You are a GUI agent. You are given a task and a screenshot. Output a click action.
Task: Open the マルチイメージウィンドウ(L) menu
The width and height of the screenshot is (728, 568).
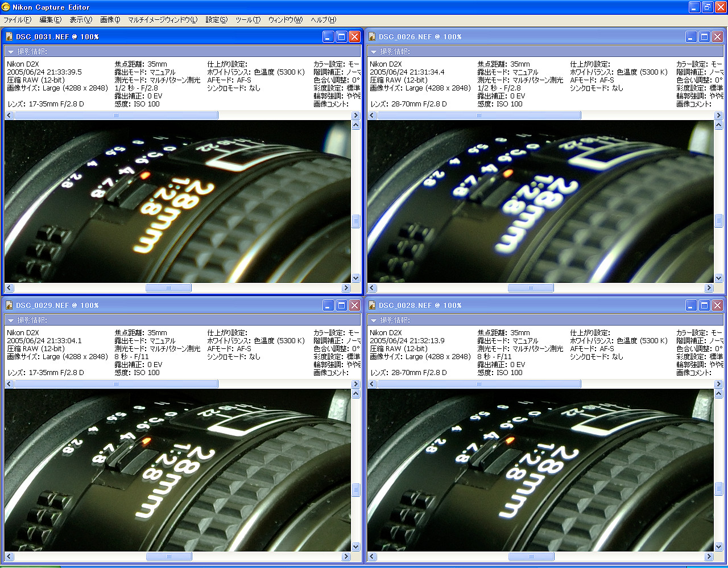coord(163,19)
